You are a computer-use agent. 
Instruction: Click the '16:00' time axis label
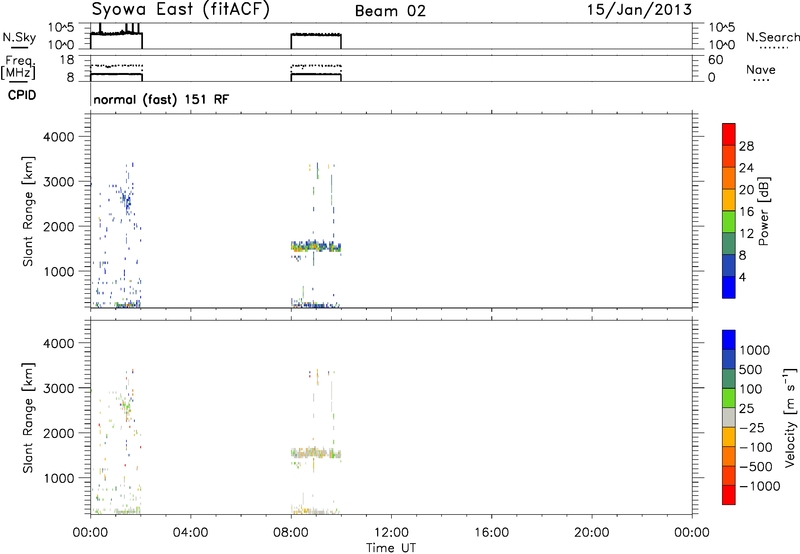pos(491,533)
